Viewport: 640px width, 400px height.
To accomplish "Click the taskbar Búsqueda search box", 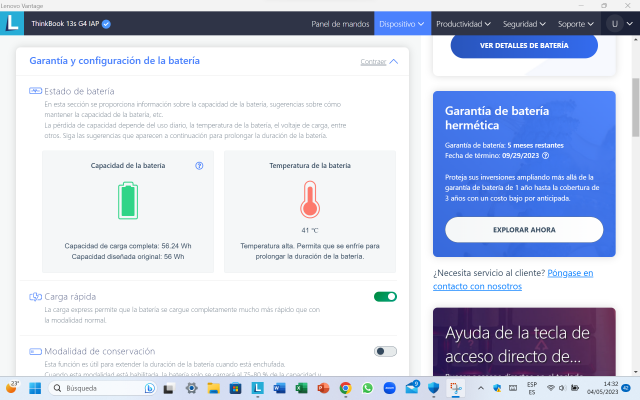I will pyautogui.click(x=102, y=388).
